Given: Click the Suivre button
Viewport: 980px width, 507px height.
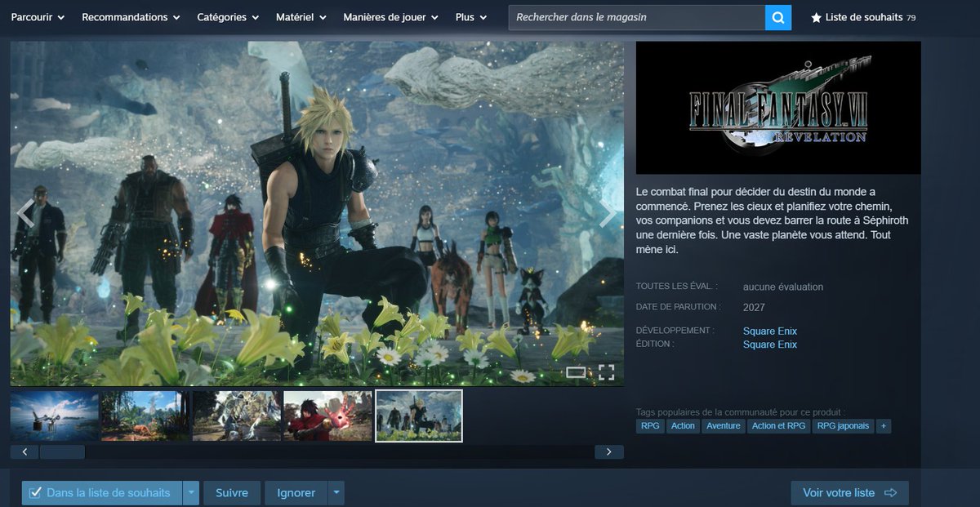Looking at the screenshot, I should tap(232, 493).
